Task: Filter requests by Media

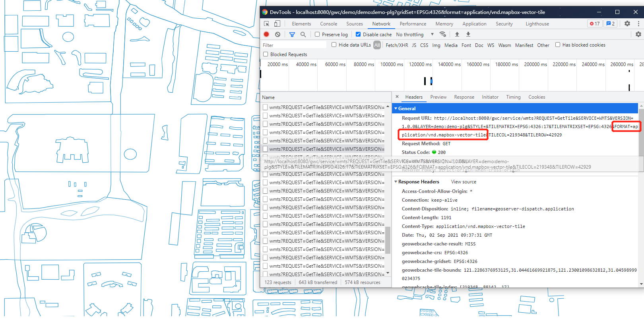Action: click(451, 45)
